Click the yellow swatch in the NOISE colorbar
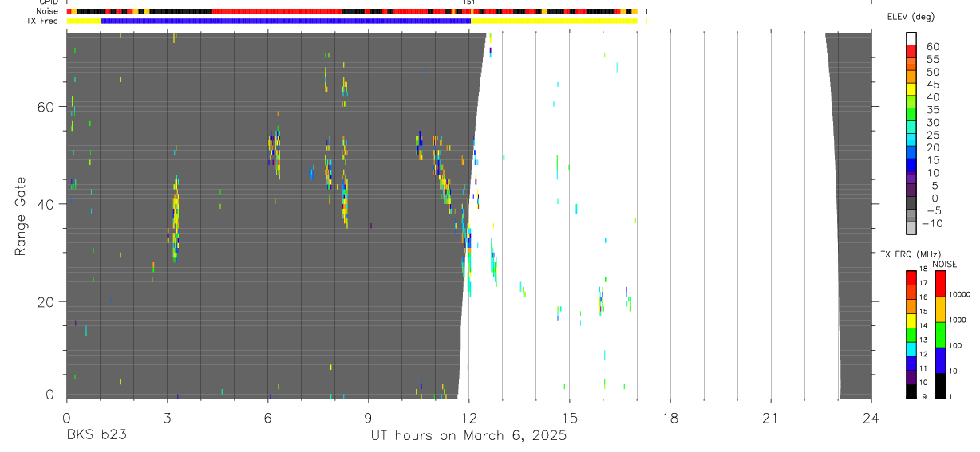The image size is (980, 452). coord(940,309)
